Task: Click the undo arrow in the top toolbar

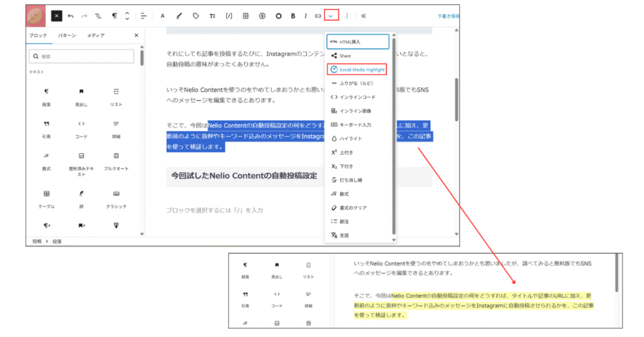Action: 70,16
